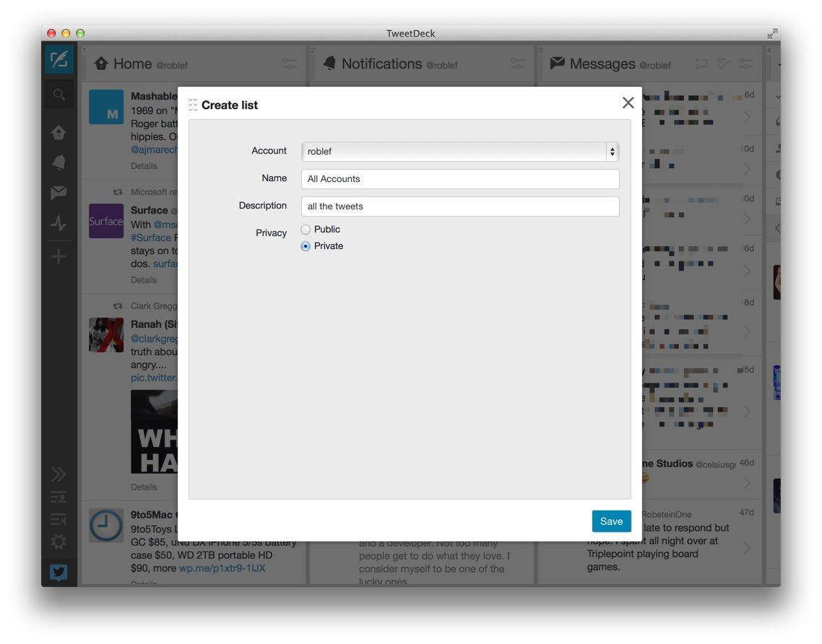This screenshot has width=822, height=644.
Task: Click the Notifications column bell icon
Action: point(329,64)
